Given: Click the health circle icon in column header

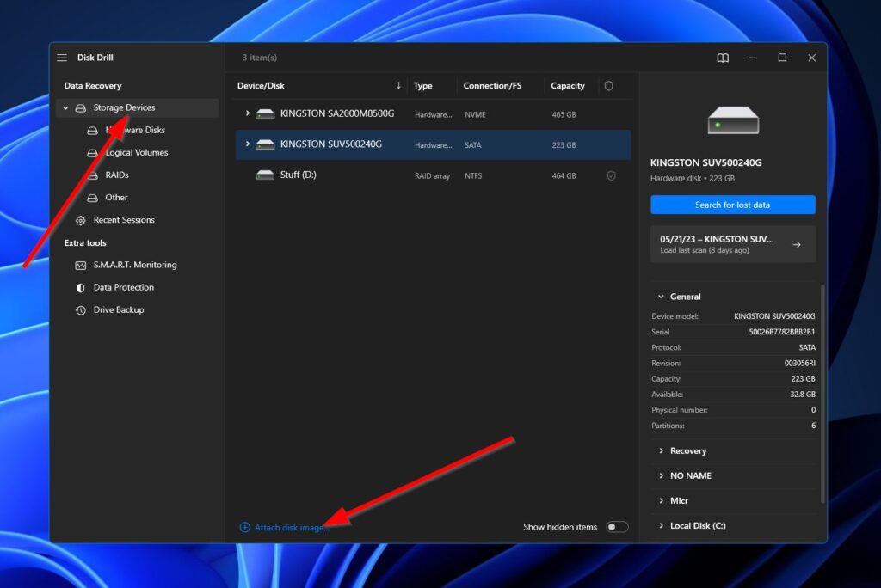Looking at the screenshot, I should pos(609,85).
